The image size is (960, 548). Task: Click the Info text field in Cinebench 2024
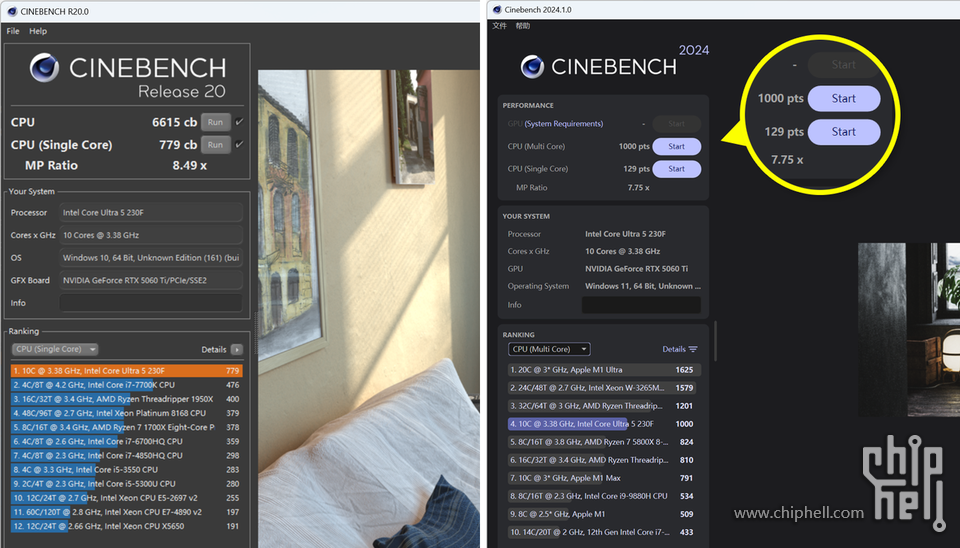(x=641, y=305)
